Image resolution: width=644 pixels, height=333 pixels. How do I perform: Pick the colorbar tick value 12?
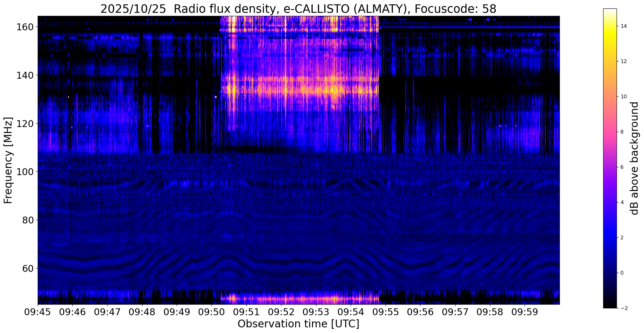624,61
